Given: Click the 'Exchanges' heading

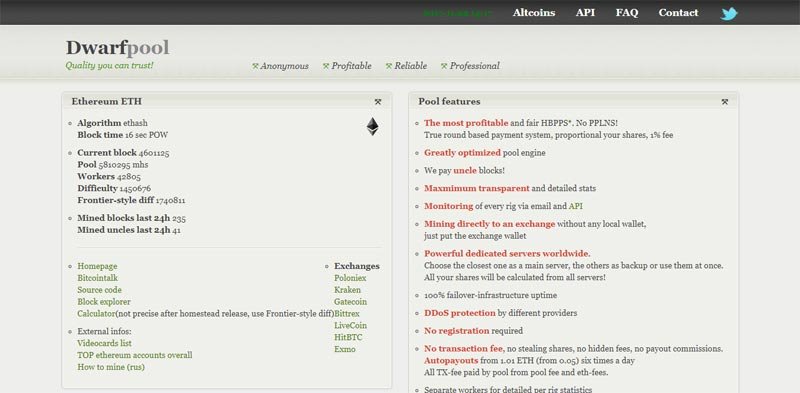Looking at the screenshot, I should pos(357,266).
